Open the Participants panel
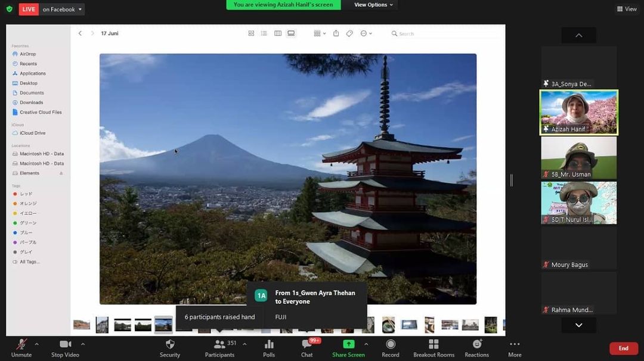644x361 pixels. [x=219, y=345]
